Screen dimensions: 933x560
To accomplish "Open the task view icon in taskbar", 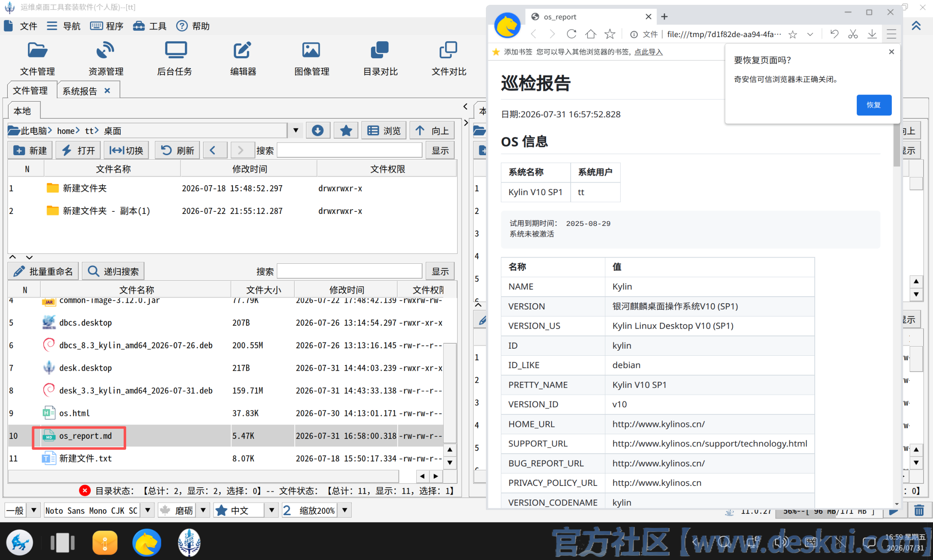I will [x=62, y=542].
